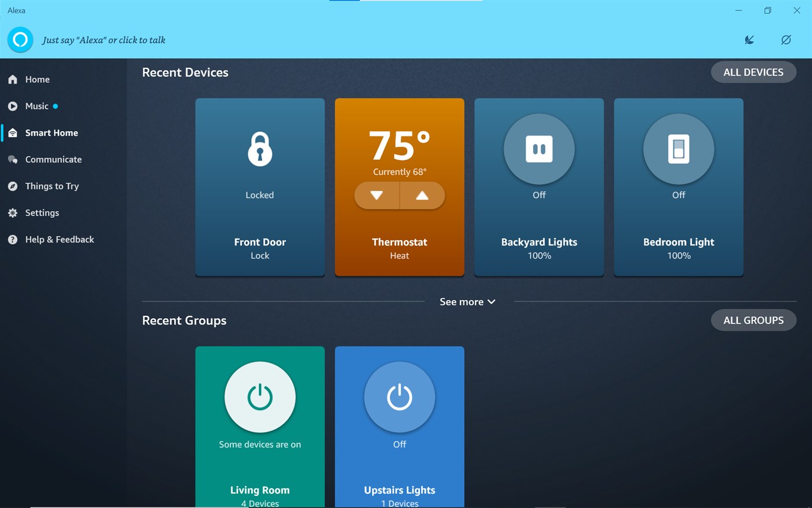Screen dimensions: 812x508
Task: Open ALL DEVICES list
Action: (x=753, y=72)
